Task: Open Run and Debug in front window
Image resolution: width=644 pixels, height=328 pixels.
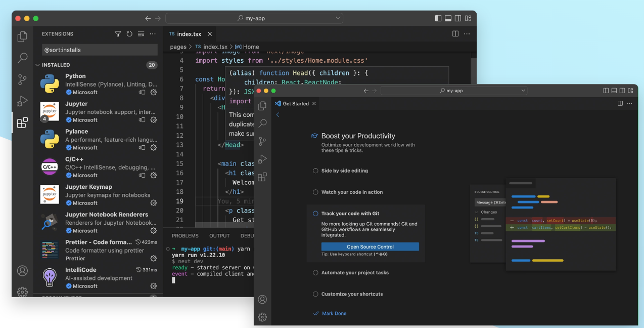Action: tap(262, 159)
